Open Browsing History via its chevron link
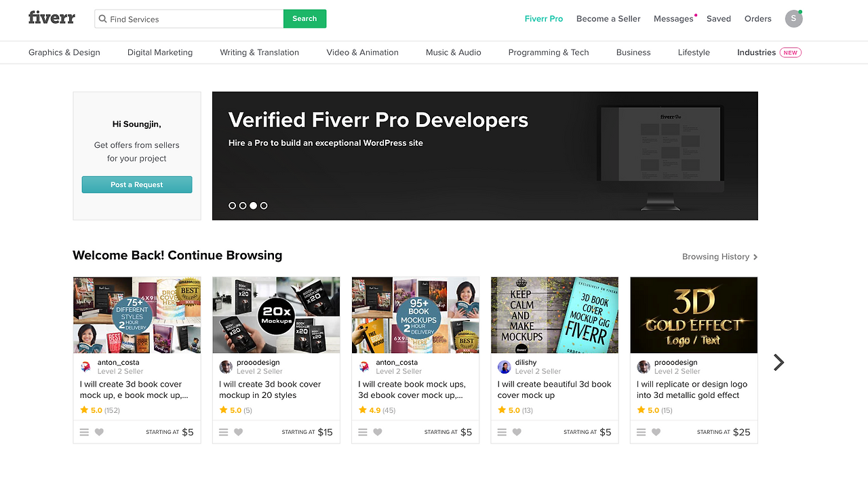 point(719,257)
